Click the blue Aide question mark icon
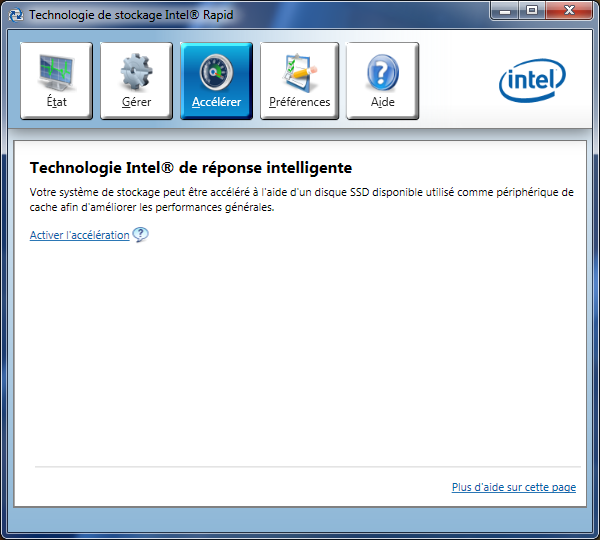600x540 pixels. tap(382, 71)
